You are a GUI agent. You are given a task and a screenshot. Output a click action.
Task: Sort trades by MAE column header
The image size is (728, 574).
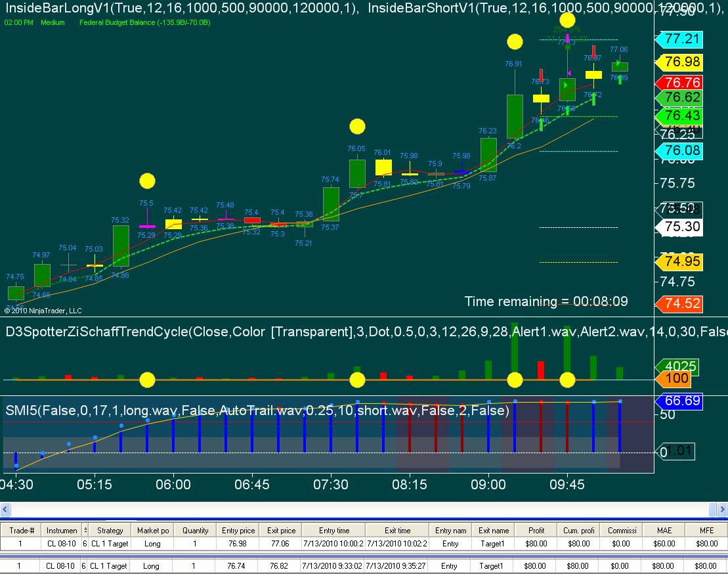click(664, 531)
